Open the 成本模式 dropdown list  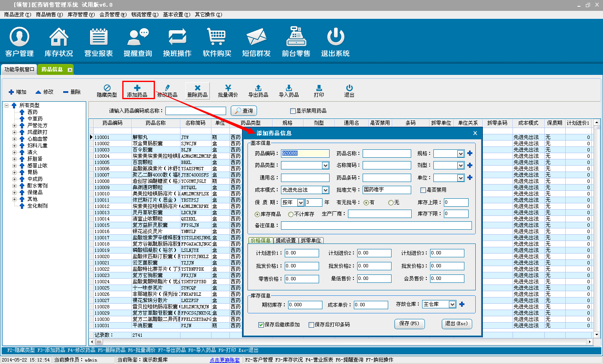325,190
